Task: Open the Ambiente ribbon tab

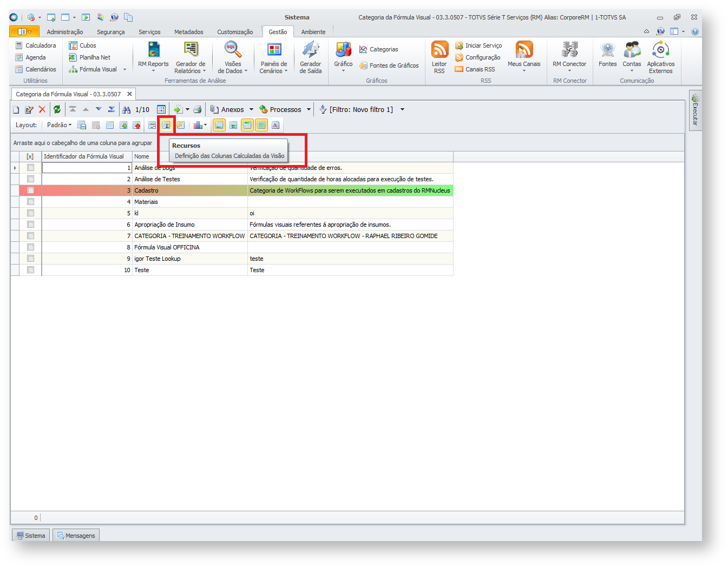Action: (x=313, y=32)
